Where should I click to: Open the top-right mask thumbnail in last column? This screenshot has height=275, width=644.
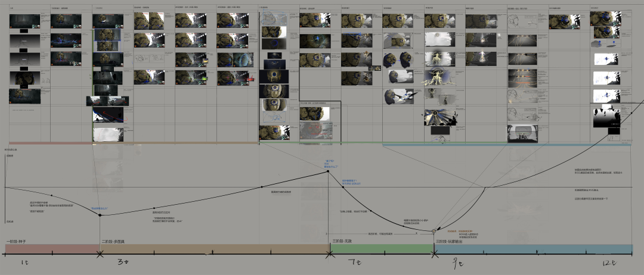pos(605,19)
